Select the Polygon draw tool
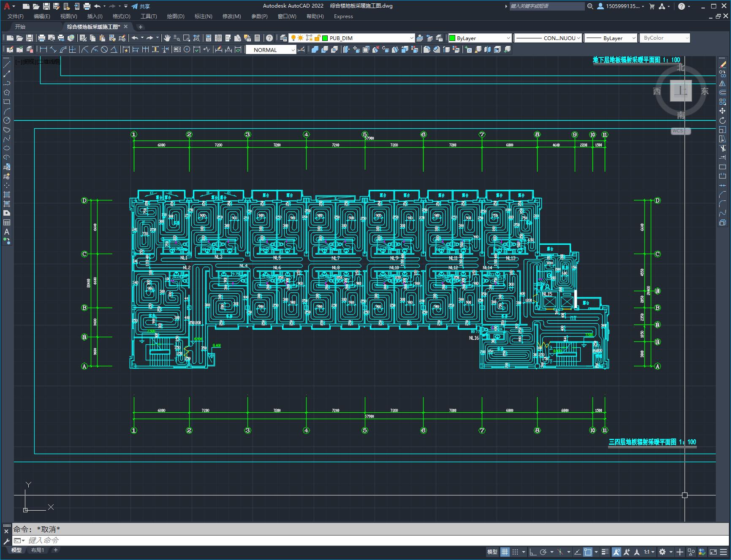731x560 pixels. point(7,92)
